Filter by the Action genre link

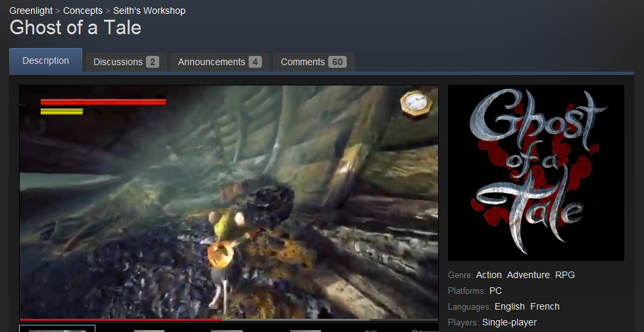(x=489, y=275)
